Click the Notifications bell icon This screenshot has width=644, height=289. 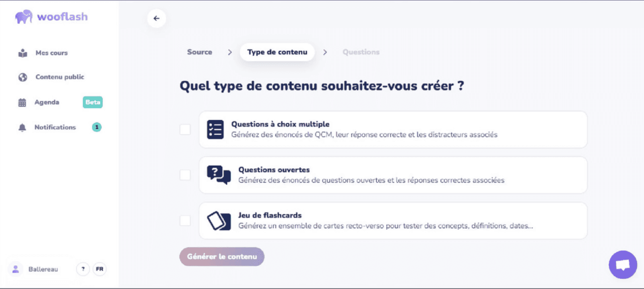(22, 127)
